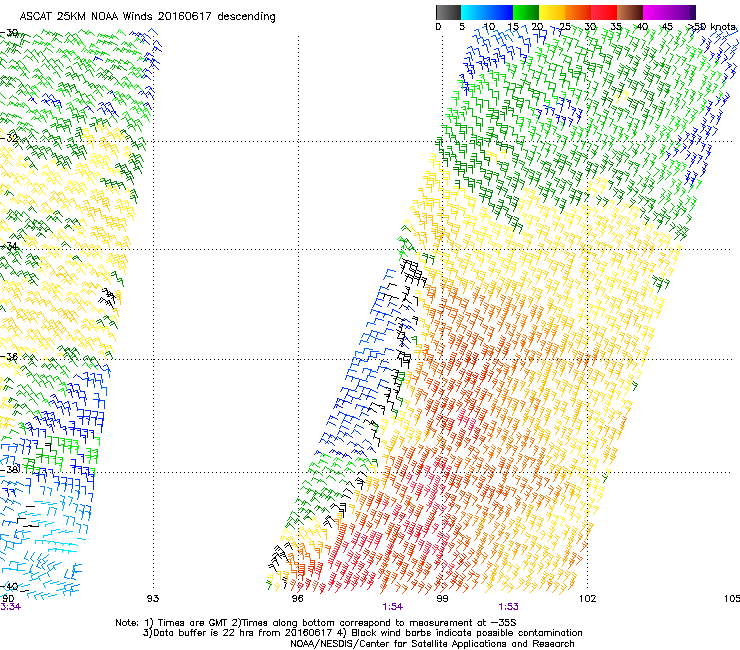
Task: Click the red 30-35 knots legend segment
Action: tap(604, 12)
